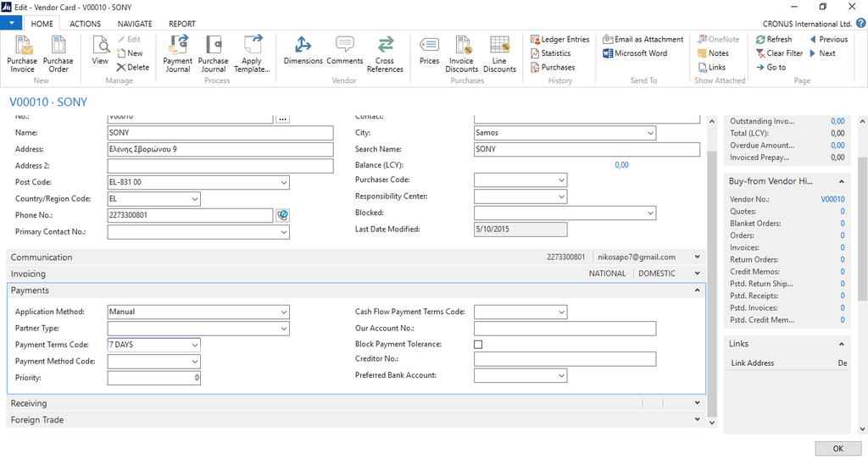Screen dimensions: 868x459
Task: Open View mode for the vendor
Action: (100, 51)
